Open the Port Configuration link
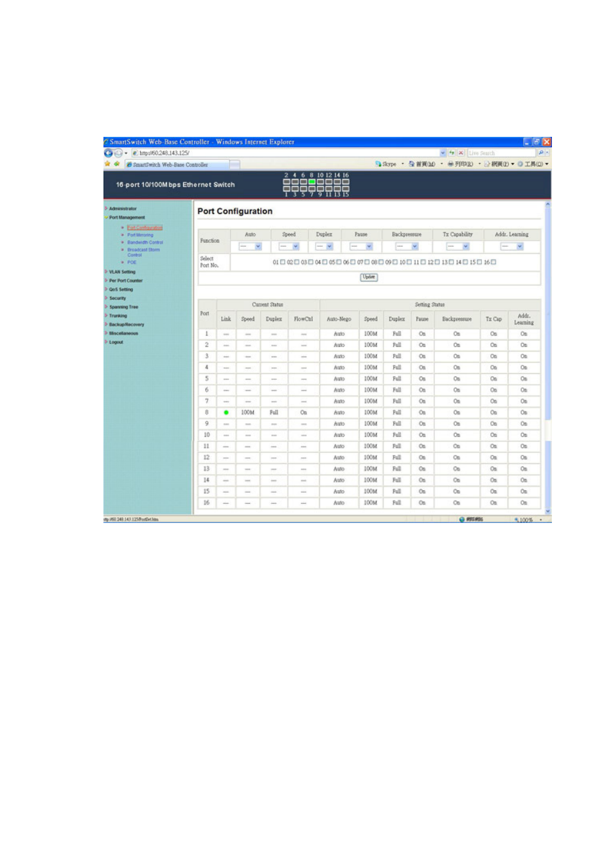 [x=145, y=227]
